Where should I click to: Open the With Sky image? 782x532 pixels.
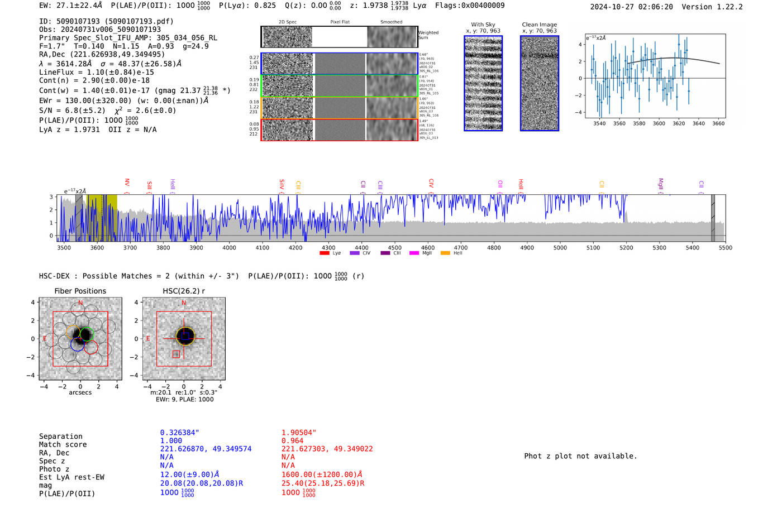pos(483,83)
